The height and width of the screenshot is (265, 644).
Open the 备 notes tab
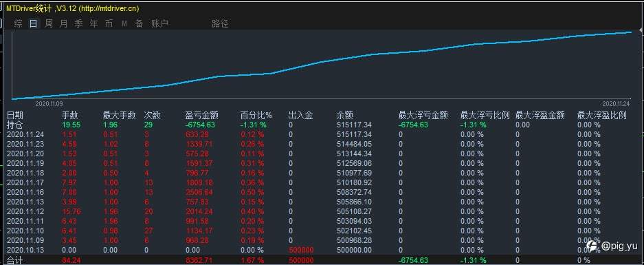(x=140, y=23)
